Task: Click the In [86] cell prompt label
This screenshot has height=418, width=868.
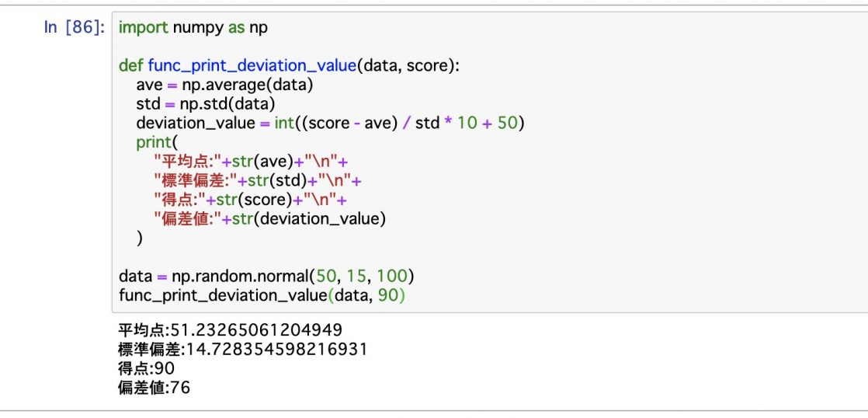Action: coord(75,27)
